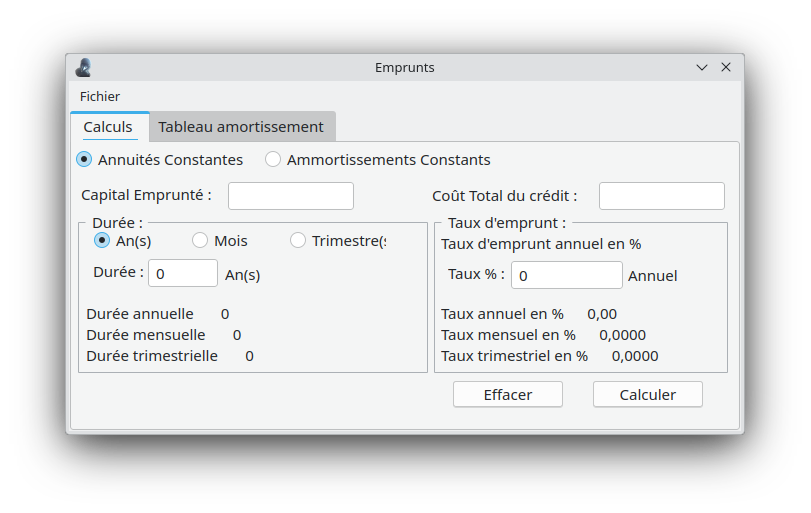Click the Emprunts window title text

click(x=404, y=68)
